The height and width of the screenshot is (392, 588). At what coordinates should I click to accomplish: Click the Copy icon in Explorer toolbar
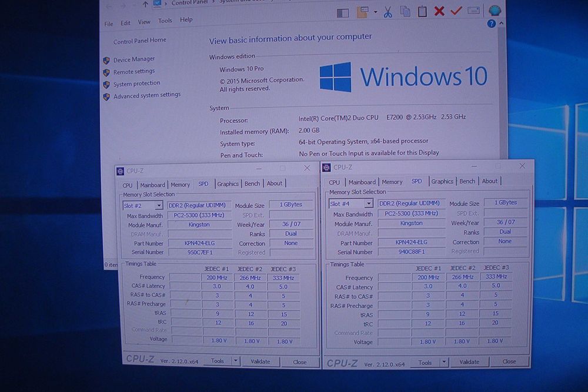click(x=405, y=12)
